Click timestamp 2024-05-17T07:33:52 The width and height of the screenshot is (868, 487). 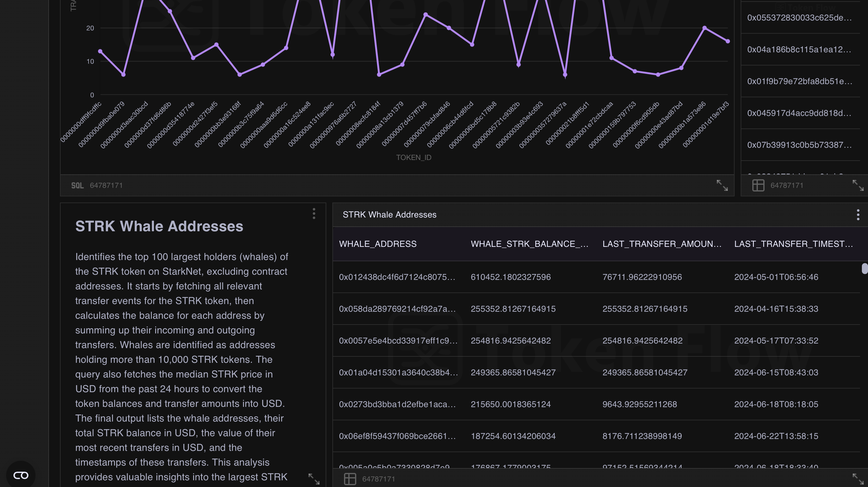coord(776,340)
